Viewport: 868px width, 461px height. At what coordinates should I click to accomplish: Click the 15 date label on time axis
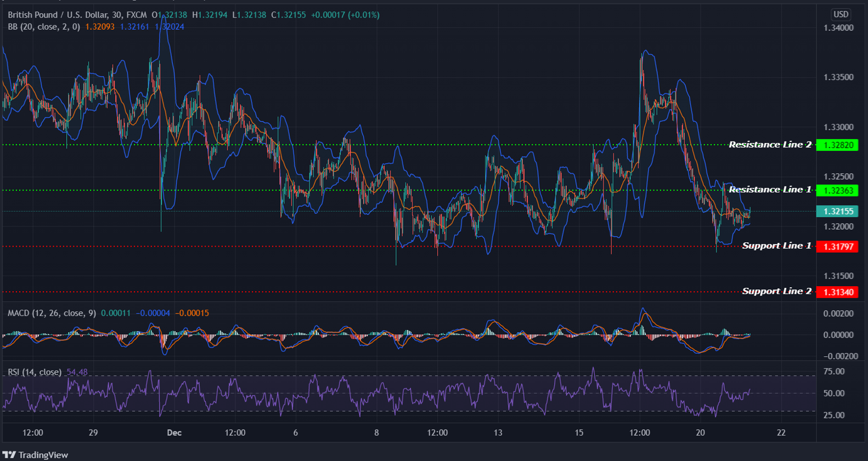tap(579, 432)
